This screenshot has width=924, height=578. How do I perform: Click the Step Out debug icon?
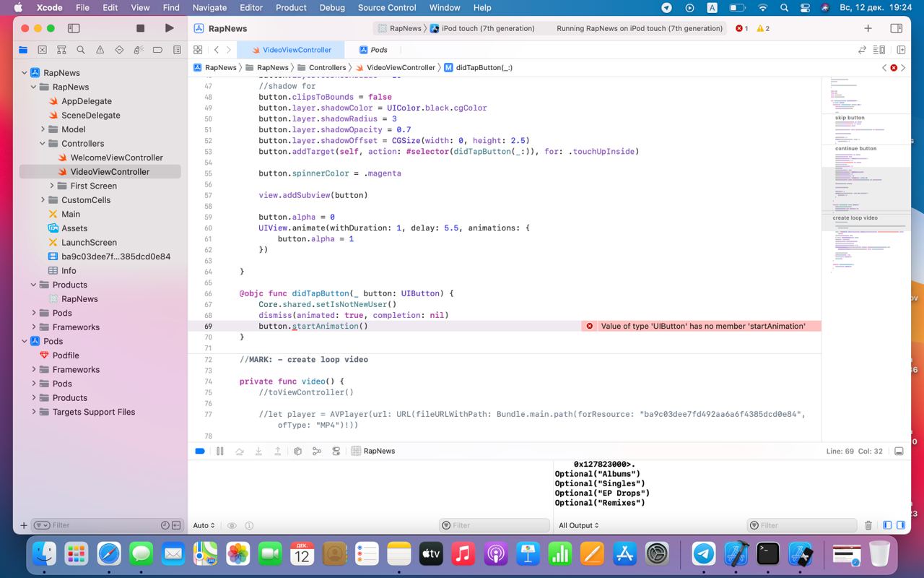click(277, 451)
